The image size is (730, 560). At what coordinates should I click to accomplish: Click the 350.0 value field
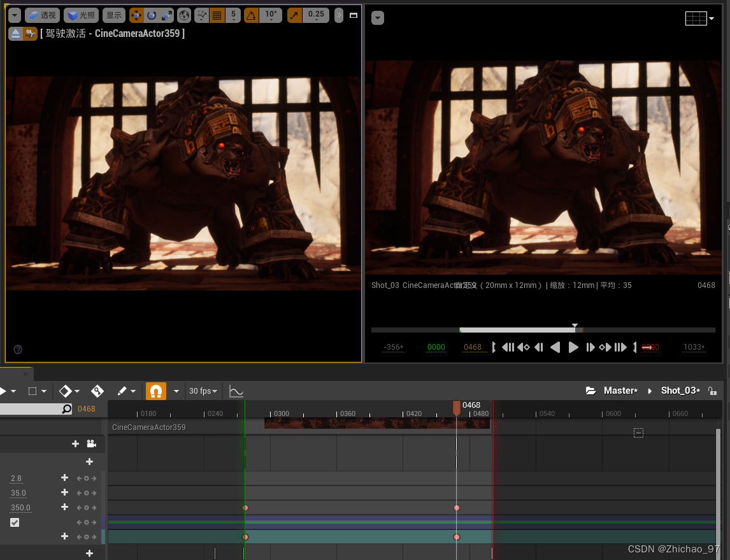coord(20,508)
